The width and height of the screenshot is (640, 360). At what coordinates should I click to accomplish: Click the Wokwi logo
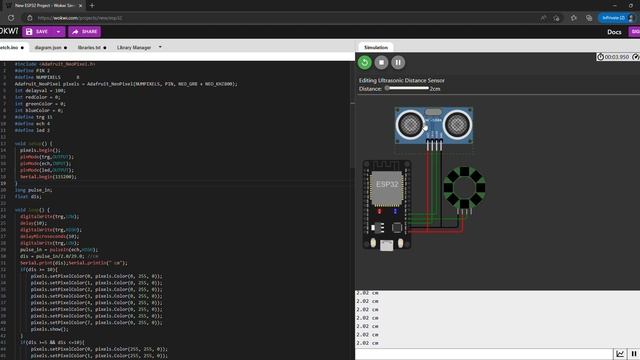click(9, 31)
